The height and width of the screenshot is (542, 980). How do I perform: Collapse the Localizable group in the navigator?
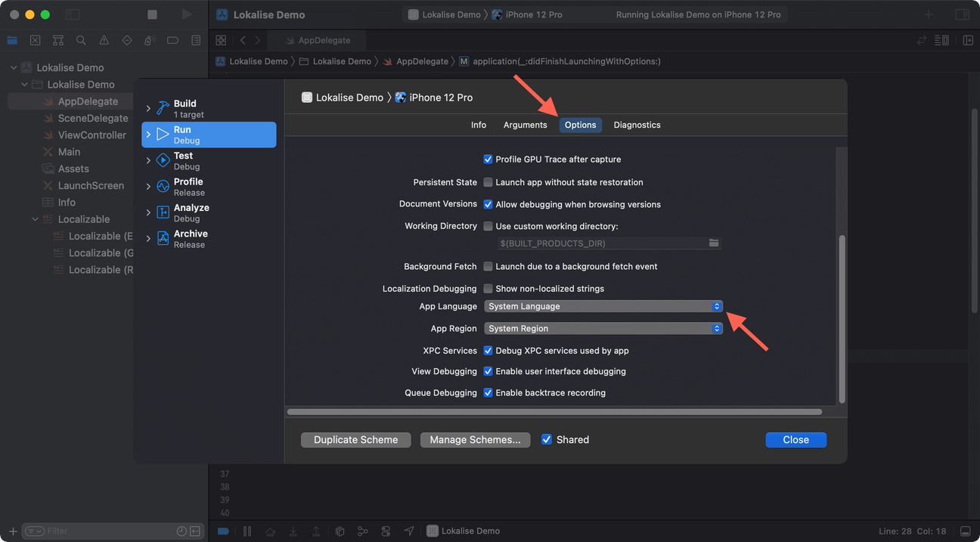pyautogui.click(x=35, y=218)
